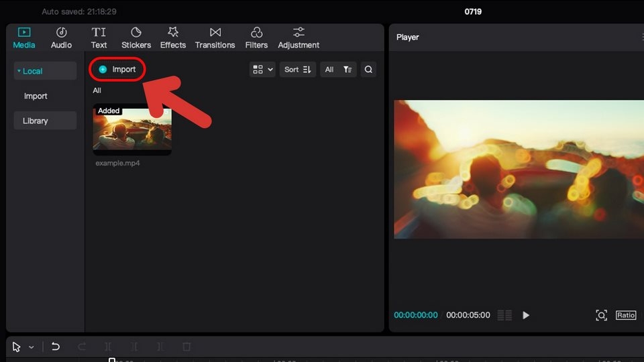Open the Adjustment panel
Screen dimensions: 644x362
coord(299,38)
